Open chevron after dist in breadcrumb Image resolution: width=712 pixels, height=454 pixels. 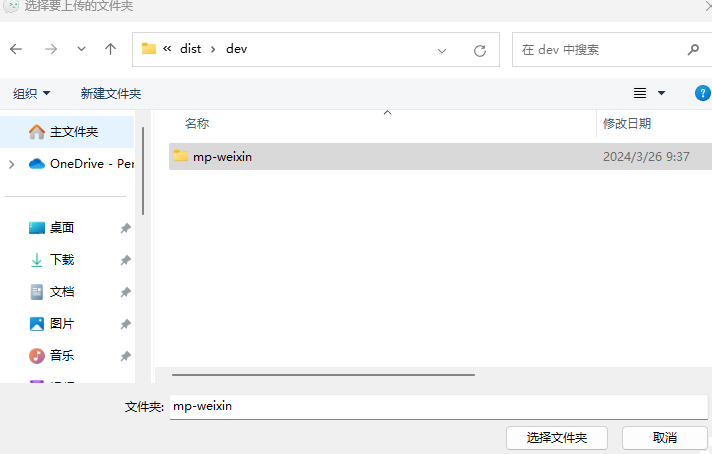(x=213, y=49)
